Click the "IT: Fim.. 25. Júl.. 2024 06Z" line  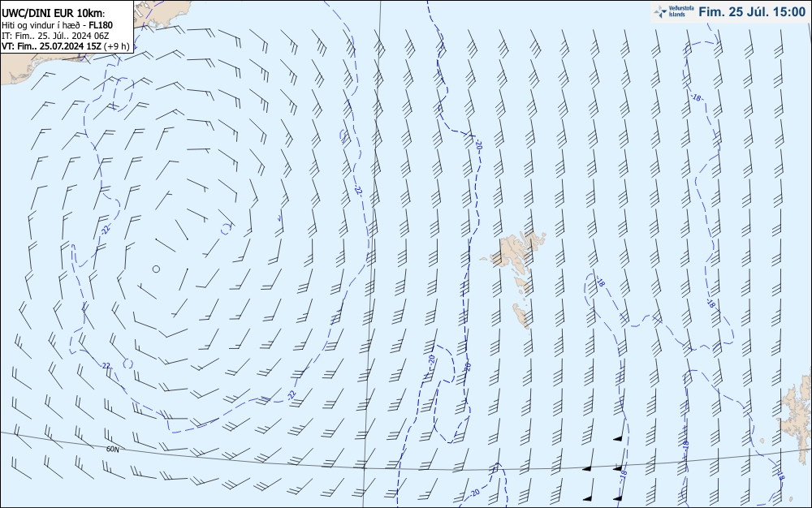click(x=55, y=36)
